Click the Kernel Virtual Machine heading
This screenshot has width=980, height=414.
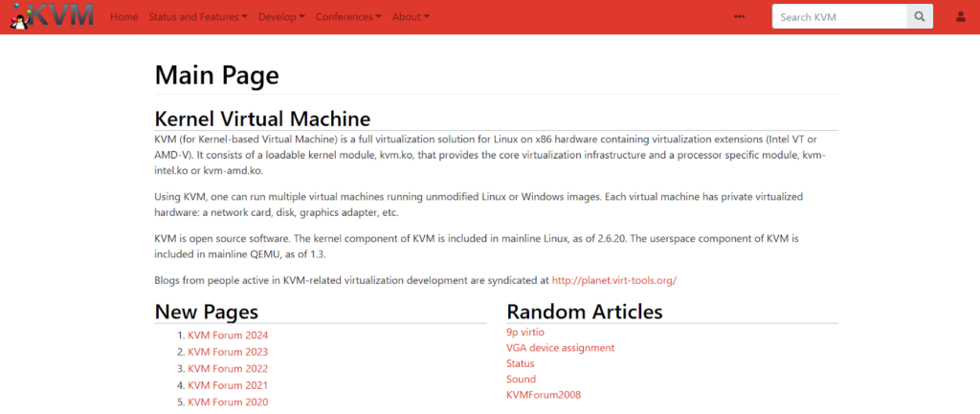coord(262,119)
